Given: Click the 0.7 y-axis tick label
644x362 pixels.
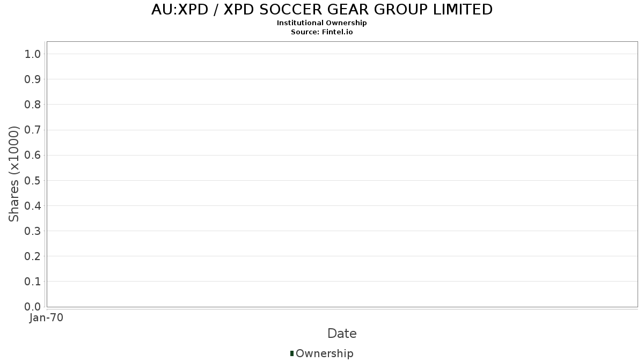Looking at the screenshot, I should [33, 130].
